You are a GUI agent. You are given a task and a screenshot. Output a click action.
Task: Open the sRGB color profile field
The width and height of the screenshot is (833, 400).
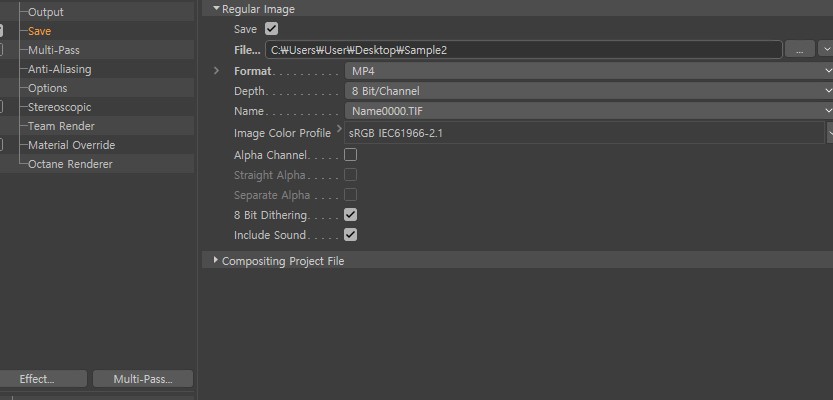click(584, 133)
